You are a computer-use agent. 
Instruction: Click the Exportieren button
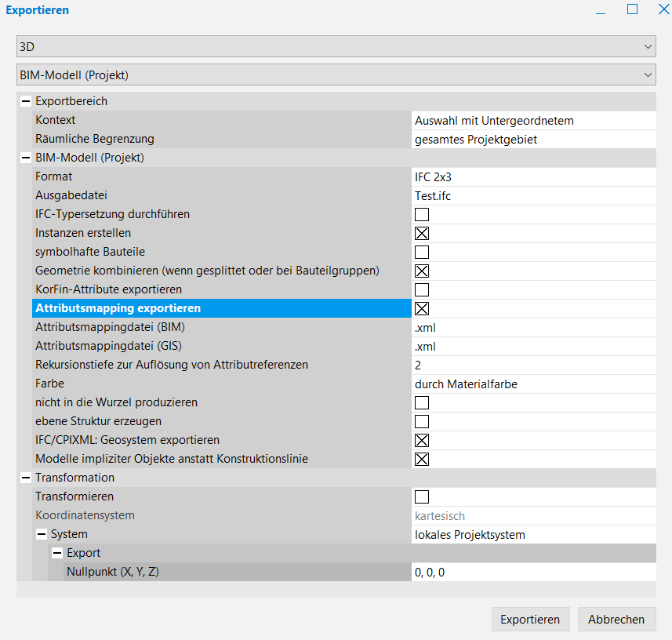pos(530,619)
